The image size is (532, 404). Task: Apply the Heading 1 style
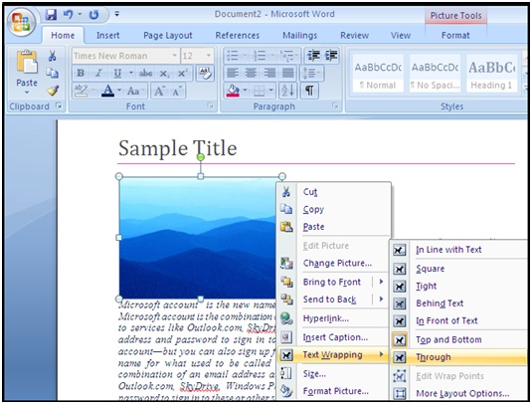tap(491, 74)
